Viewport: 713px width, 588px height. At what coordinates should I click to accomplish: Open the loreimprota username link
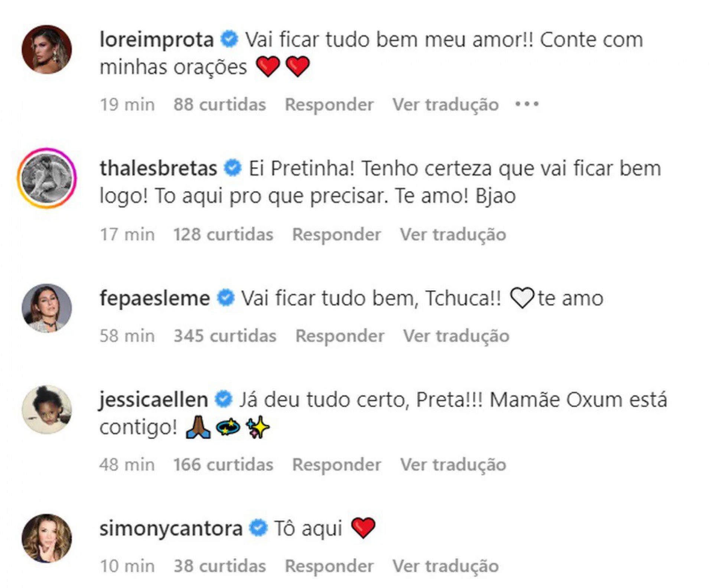[157, 39]
